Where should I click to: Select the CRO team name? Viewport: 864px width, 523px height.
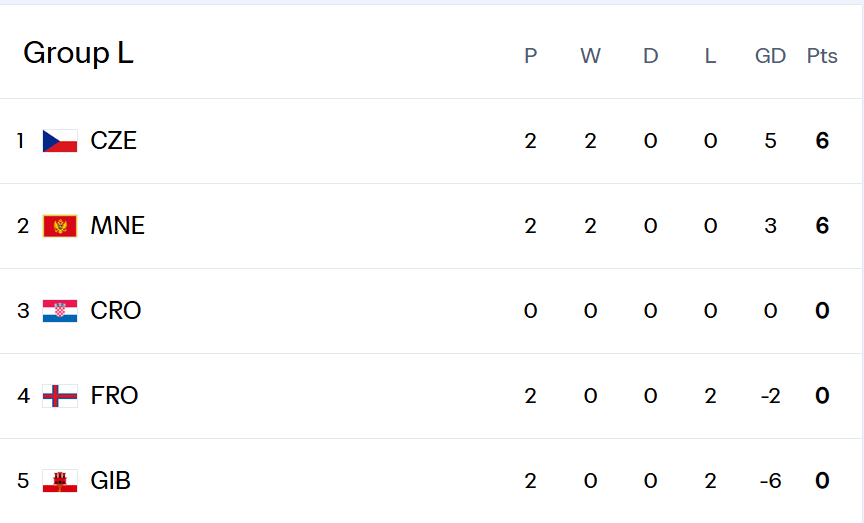pyautogui.click(x=116, y=311)
